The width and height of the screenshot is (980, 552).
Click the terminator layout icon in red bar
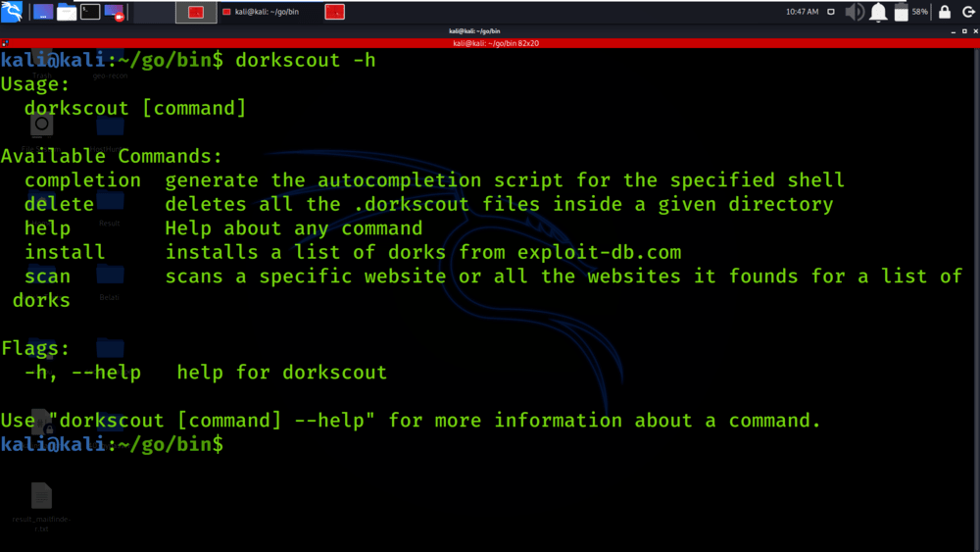pyautogui.click(x=5, y=43)
